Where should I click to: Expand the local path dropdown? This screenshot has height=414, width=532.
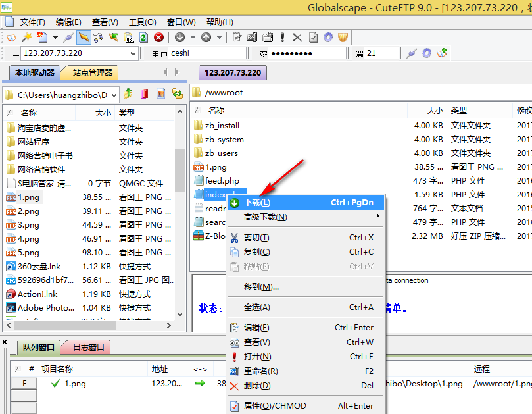(x=113, y=93)
